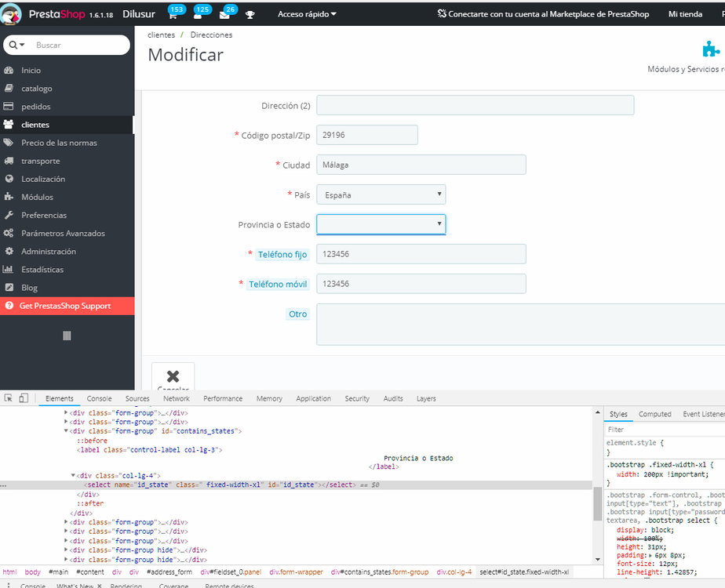Expand the last form-group hide div node
Screen dimensions: 725x588
(x=66, y=559)
